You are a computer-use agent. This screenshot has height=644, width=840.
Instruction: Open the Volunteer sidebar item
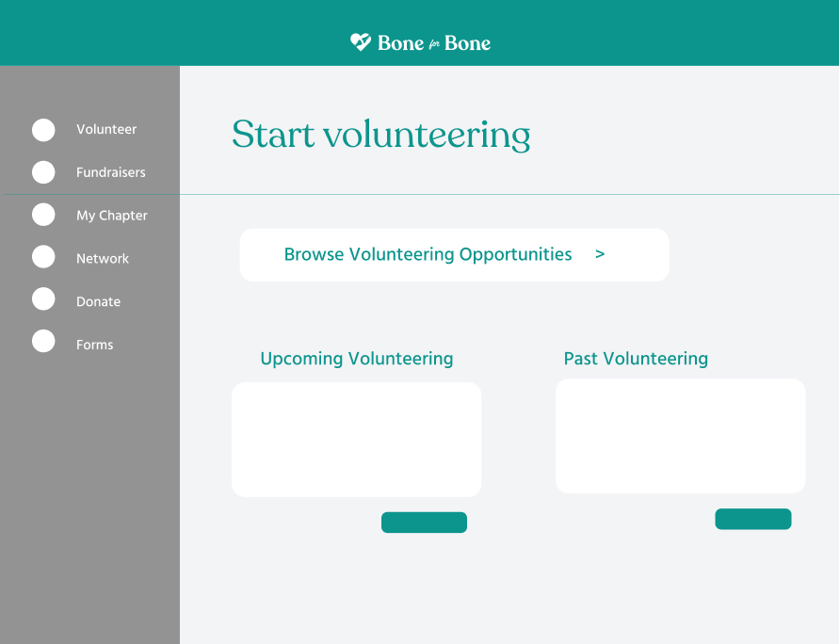click(106, 129)
